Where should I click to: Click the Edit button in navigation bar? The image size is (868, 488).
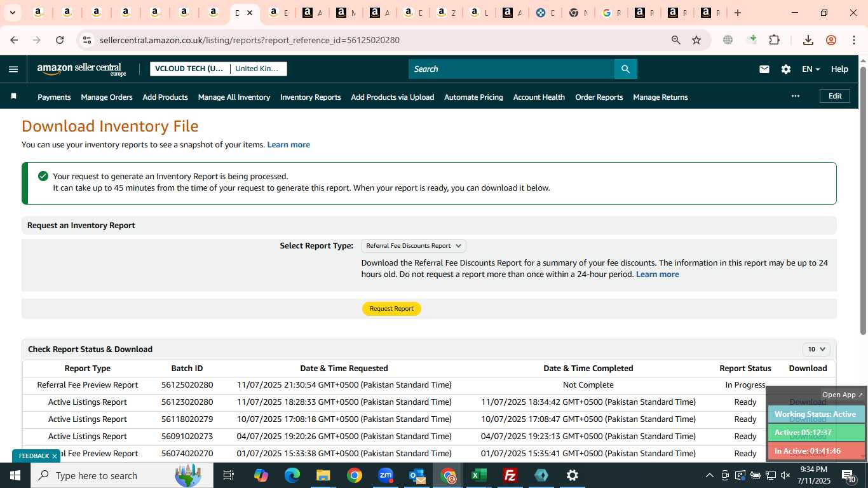click(835, 96)
